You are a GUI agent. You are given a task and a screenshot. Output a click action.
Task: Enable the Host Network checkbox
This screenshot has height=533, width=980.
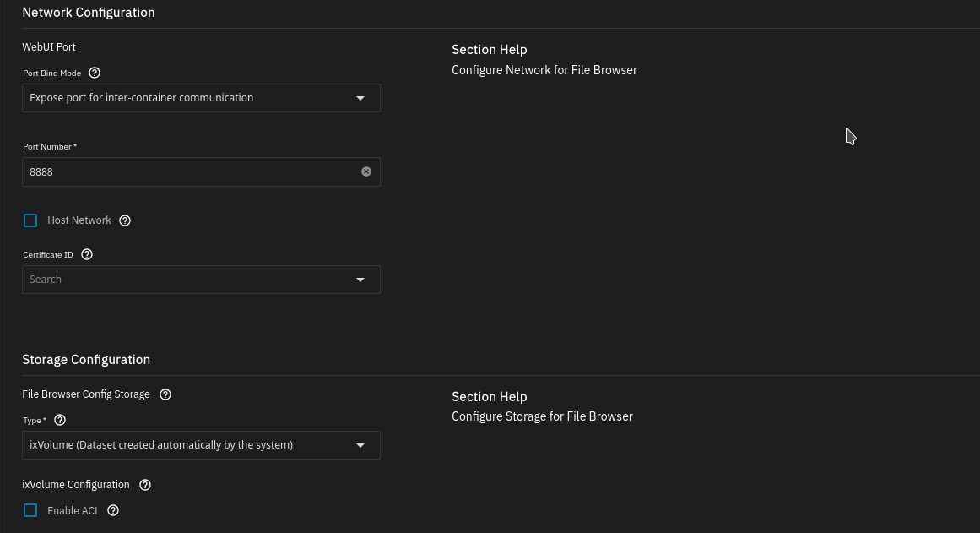point(31,220)
